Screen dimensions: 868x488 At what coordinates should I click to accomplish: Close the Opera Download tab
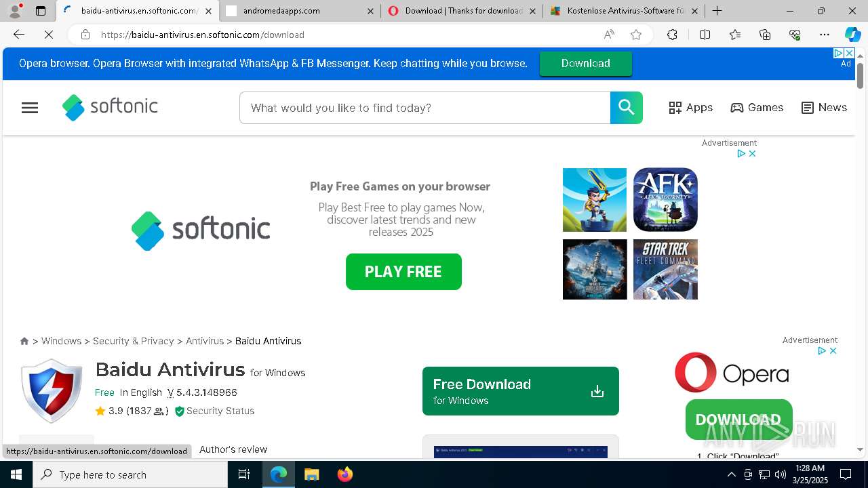click(532, 11)
